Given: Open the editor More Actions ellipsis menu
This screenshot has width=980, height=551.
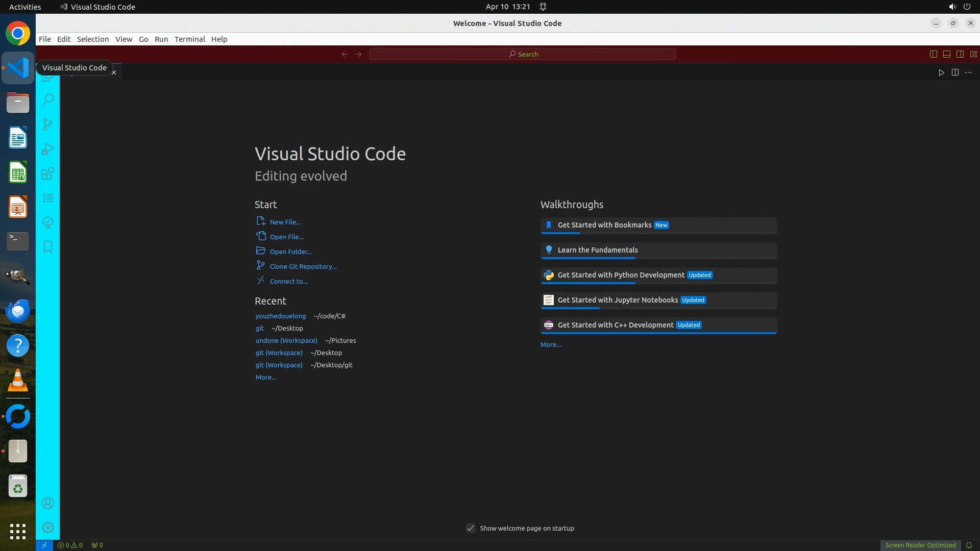Looking at the screenshot, I should 968,72.
